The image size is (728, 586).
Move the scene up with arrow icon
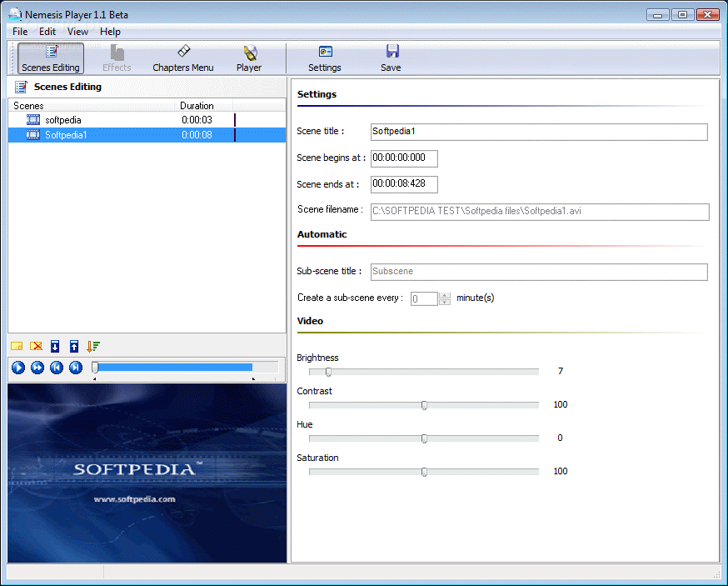pos(74,346)
